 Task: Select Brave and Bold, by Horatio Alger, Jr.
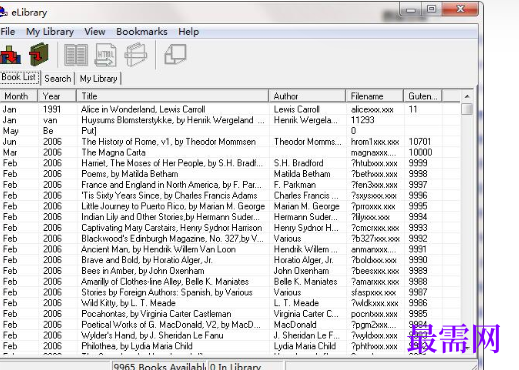coord(147,260)
